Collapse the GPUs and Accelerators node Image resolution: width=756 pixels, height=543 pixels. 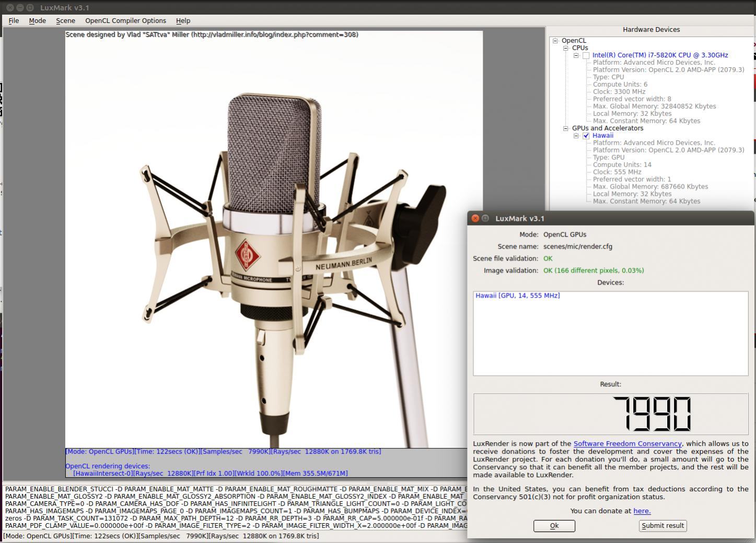[565, 128]
